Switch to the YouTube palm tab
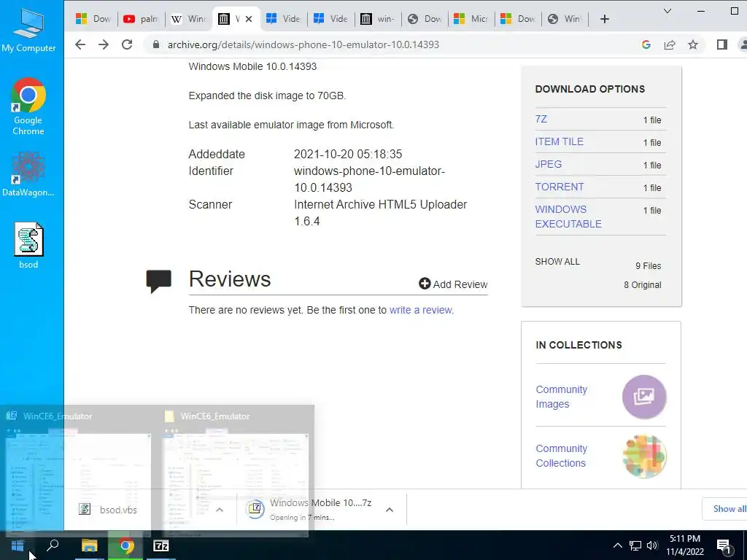The height and width of the screenshot is (560, 747). [x=141, y=19]
